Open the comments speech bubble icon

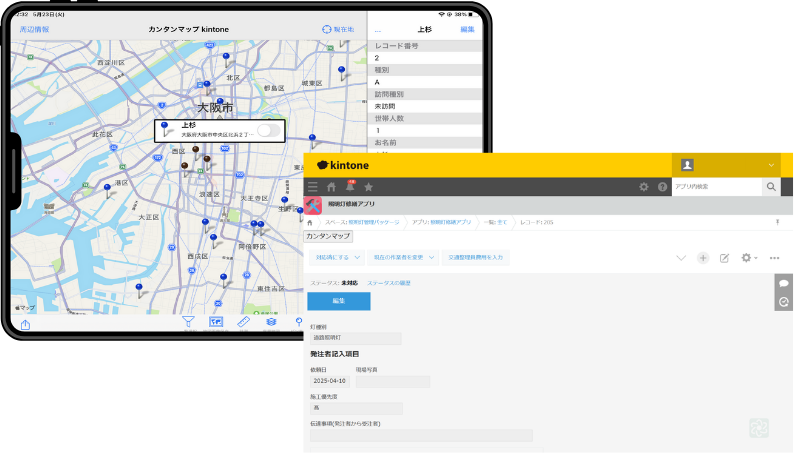pos(784,283)
